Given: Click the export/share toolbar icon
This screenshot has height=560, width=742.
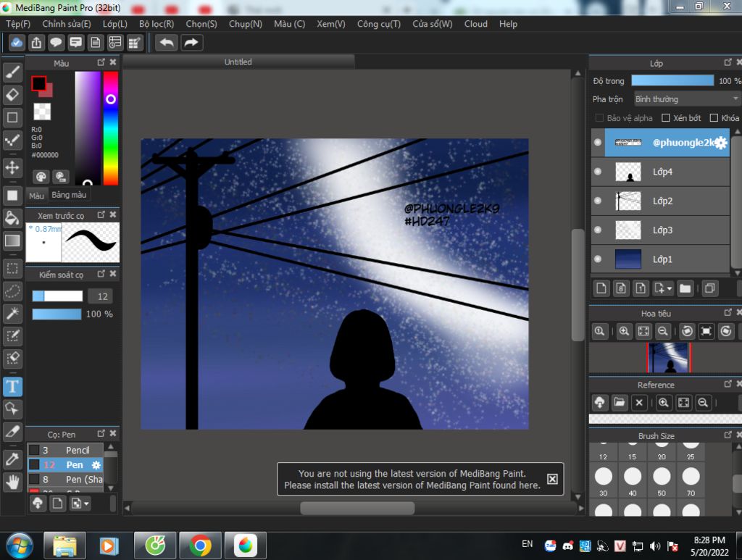Looking at the screenshot, I should [x=36, y=43].
